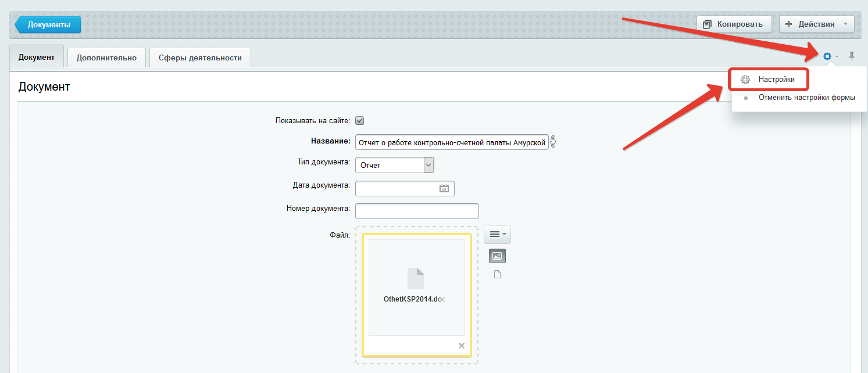The image size is (868, 373).
Task: Select the OthetKSP2014.doc file thumbnail
Action: pos(416,287)
